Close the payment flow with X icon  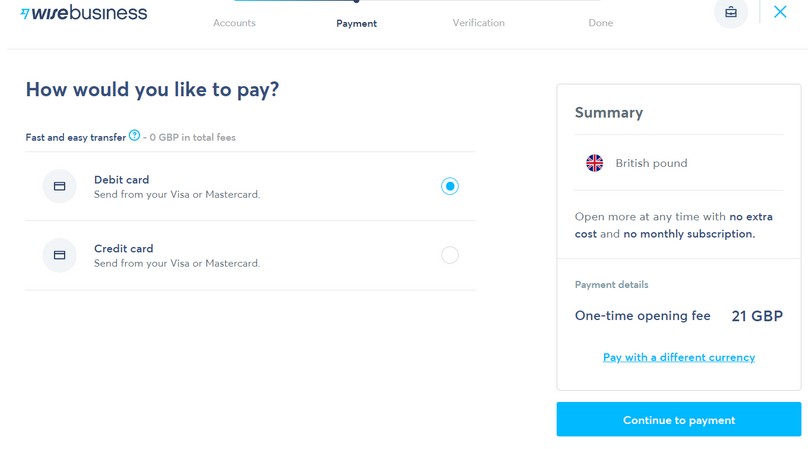click(780, 12)
